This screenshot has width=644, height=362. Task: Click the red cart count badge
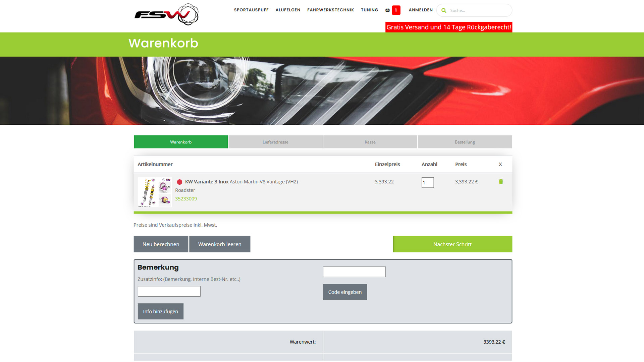396,10
